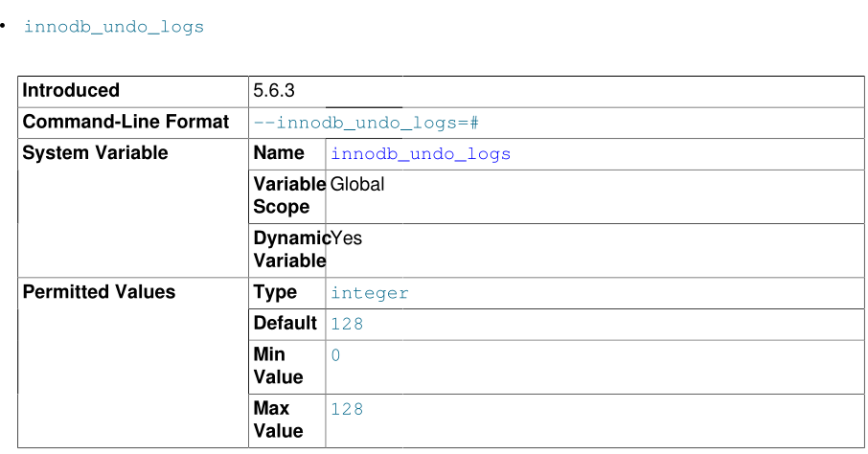Click the minimum value 0
Image resolution: width=868 pixels, height=454 pixels.
[x=335, y=355]
